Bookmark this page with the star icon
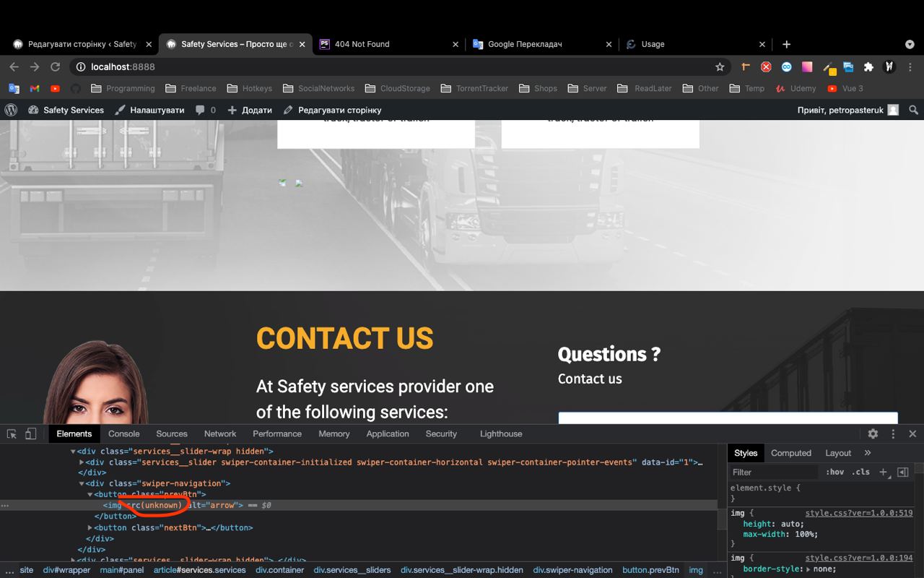Screen dimensions: 924x578 point(720,66)
